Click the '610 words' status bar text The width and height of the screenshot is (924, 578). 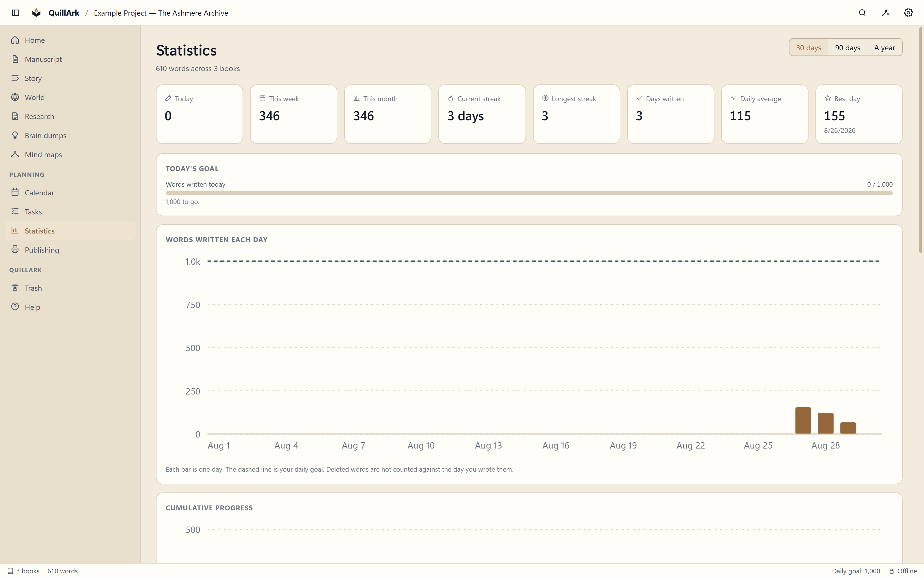click(63, 571)
